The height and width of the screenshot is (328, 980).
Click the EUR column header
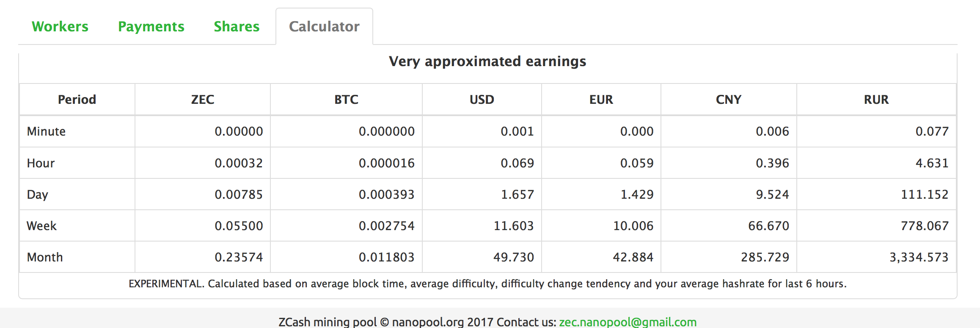(601, 100)
